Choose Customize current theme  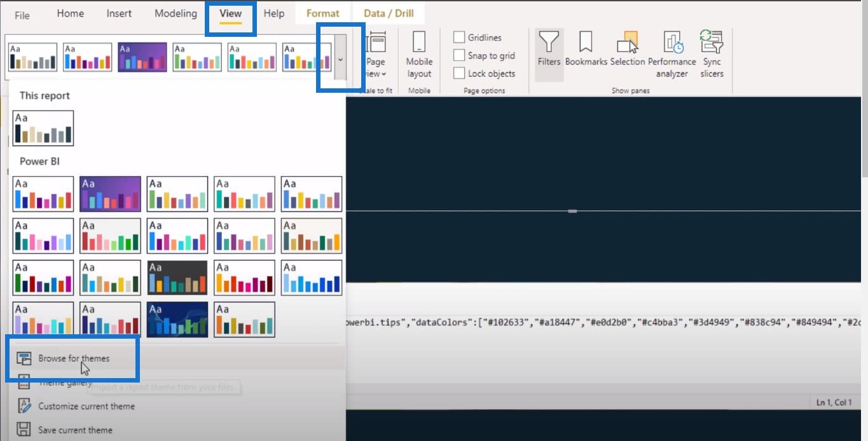click(x=86, y=406)
